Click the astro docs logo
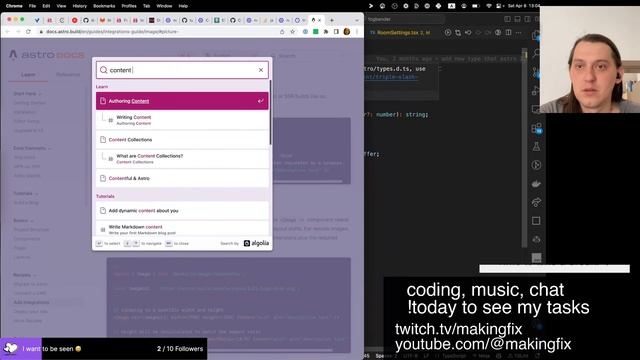The width and height of the screenshot is (640, 360). 47,55
